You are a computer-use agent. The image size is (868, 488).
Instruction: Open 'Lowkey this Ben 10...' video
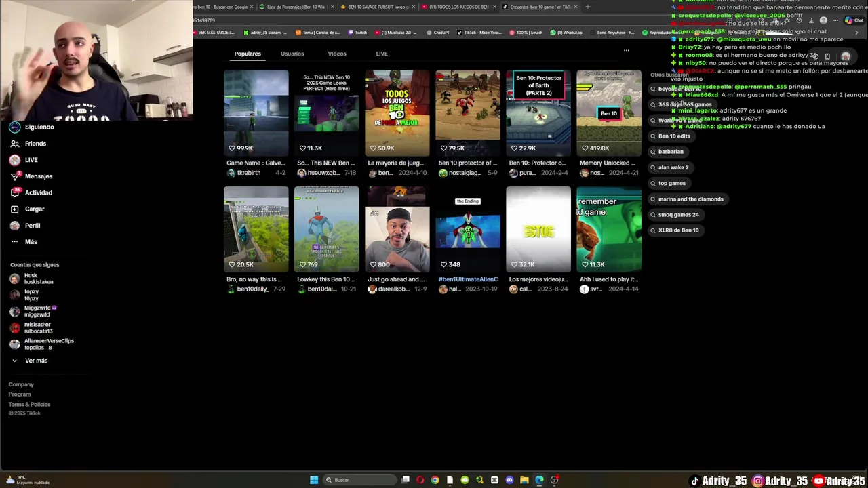(327, 230)
